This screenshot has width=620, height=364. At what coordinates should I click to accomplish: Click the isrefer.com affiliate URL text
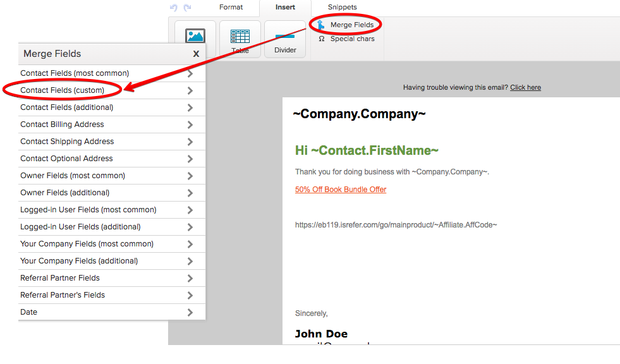click(x=396, y=225)
